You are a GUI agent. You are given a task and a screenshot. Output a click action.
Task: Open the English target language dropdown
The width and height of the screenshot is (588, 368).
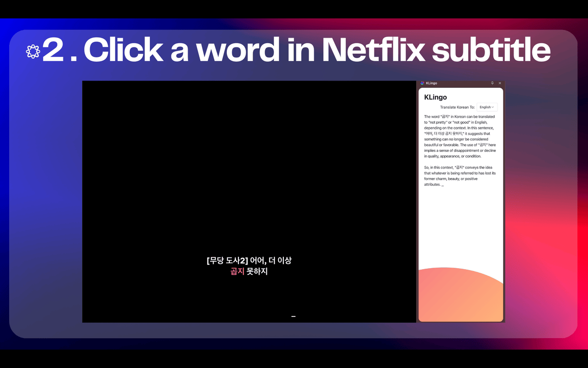pos(487,107)
